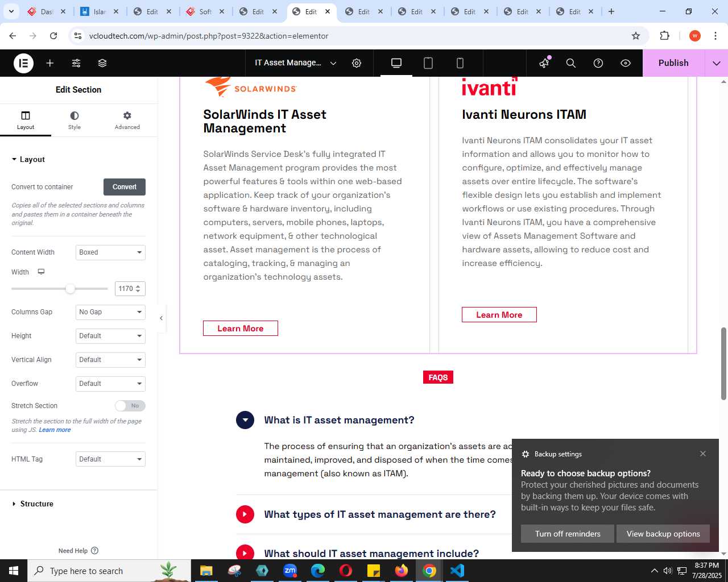Switch to the Style tab
This screenshot has width=728, height=582.
[x=75, y=120]
